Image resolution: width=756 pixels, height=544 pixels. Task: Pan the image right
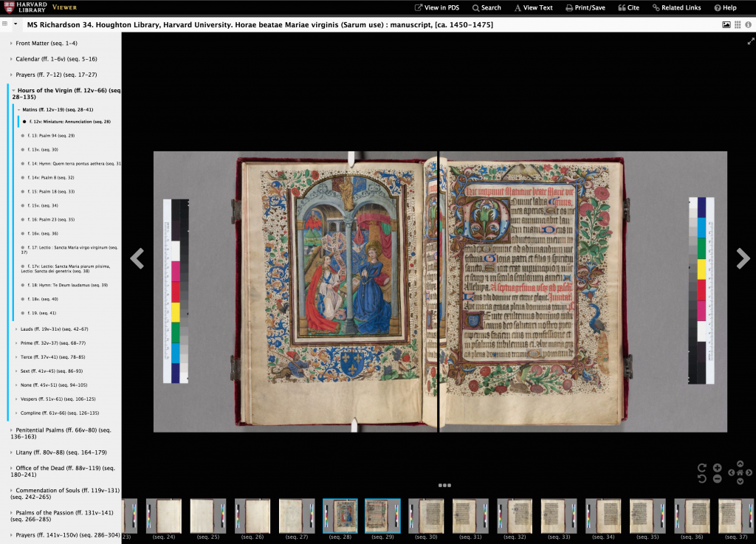[749, 472]
